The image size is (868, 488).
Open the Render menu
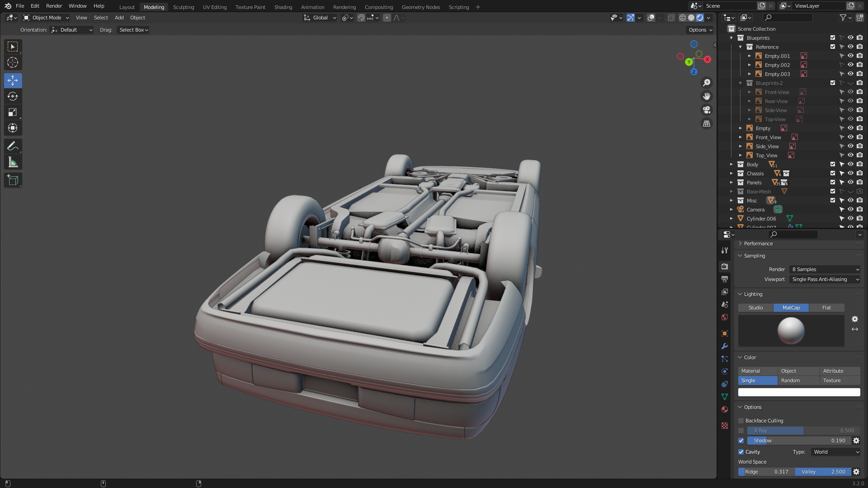tap(54, 6)
